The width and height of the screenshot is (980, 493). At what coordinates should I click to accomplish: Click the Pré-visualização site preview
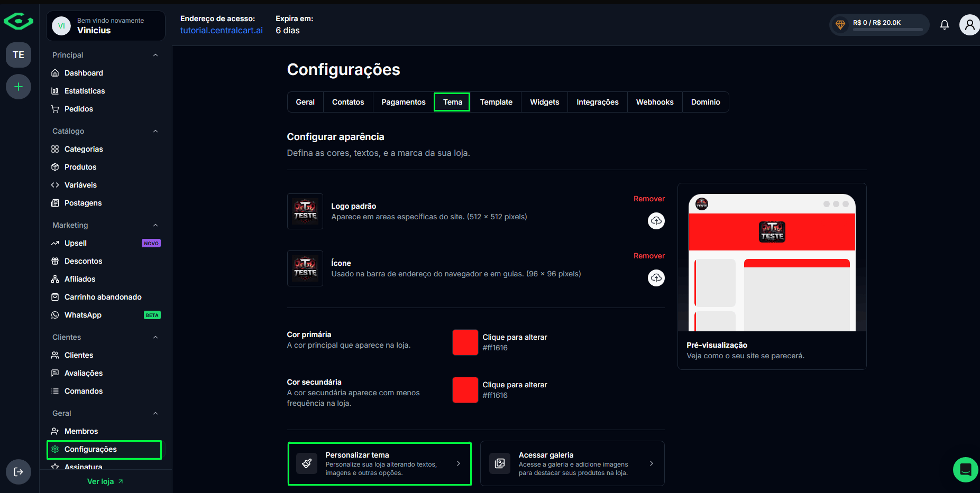pyautogui.click(x=772, y=263)
